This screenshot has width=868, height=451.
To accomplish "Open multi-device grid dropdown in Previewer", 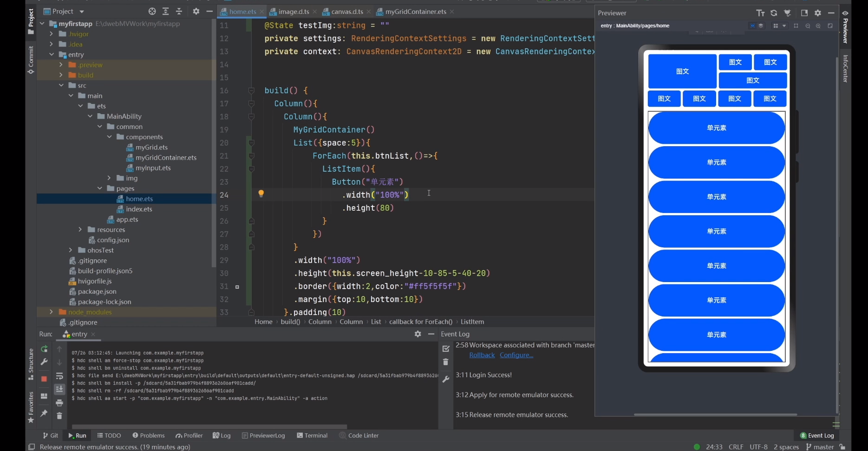I will point(779,26).
